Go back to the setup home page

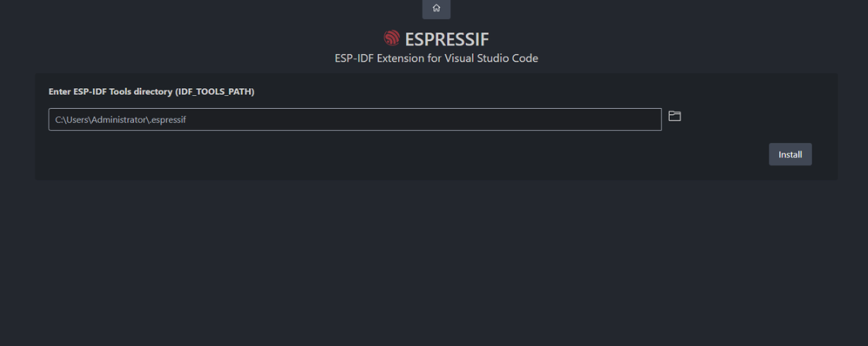pyautogui.click(x=436, y=8)
